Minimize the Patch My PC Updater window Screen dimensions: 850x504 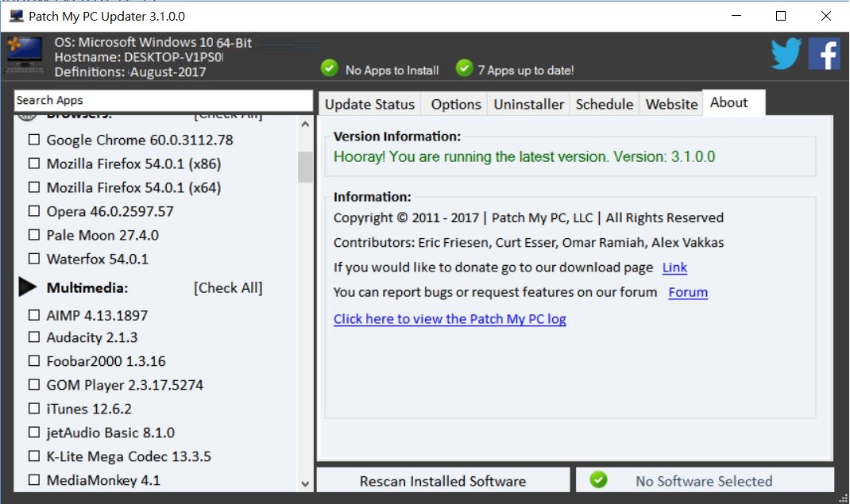[x=736, y=16]
